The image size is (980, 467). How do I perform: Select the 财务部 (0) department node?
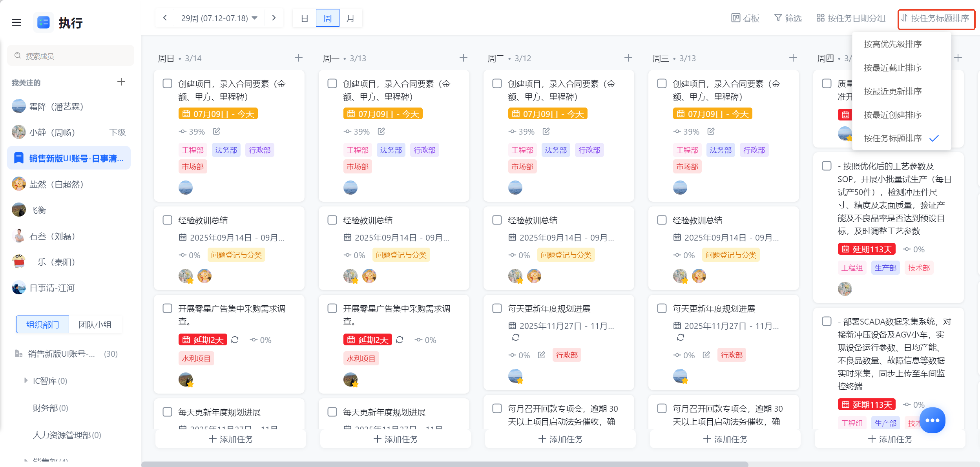(x=50, y=408)
